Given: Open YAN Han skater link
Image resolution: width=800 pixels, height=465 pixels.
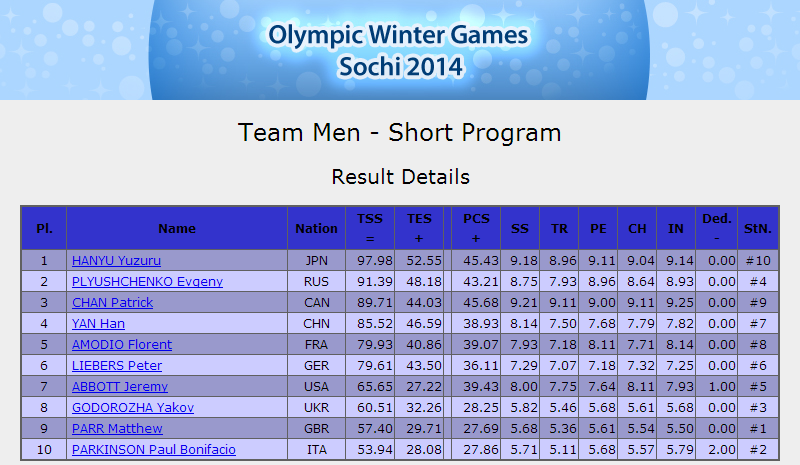Looking at the screenshot, I should [98, 324].
